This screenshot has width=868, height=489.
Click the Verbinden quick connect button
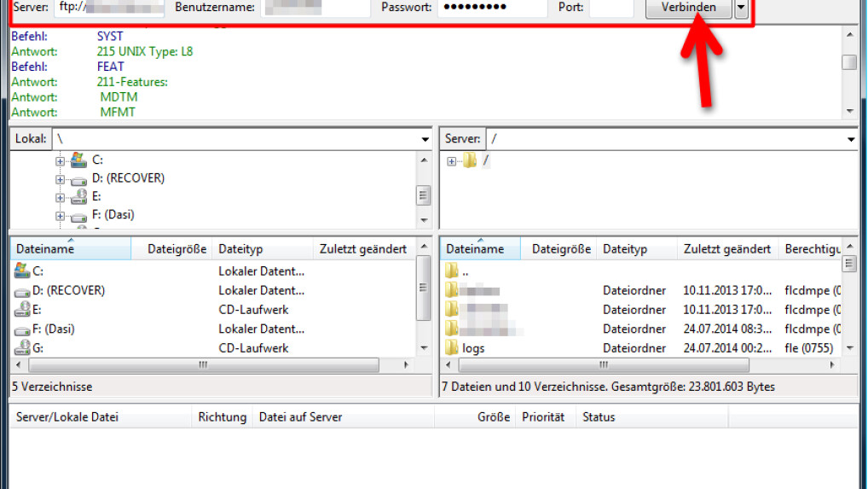click(x=689, y=8)
